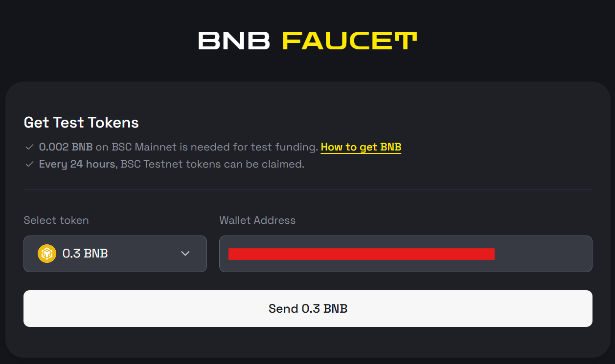
Task: Click the red redacted address bar
Action: (361, 254)
